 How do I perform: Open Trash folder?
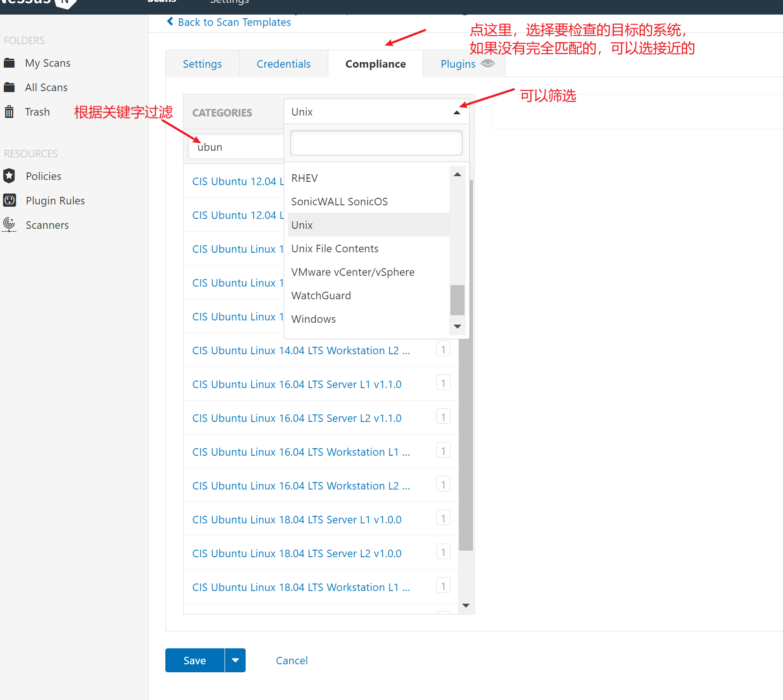click(x=37, y=112)
